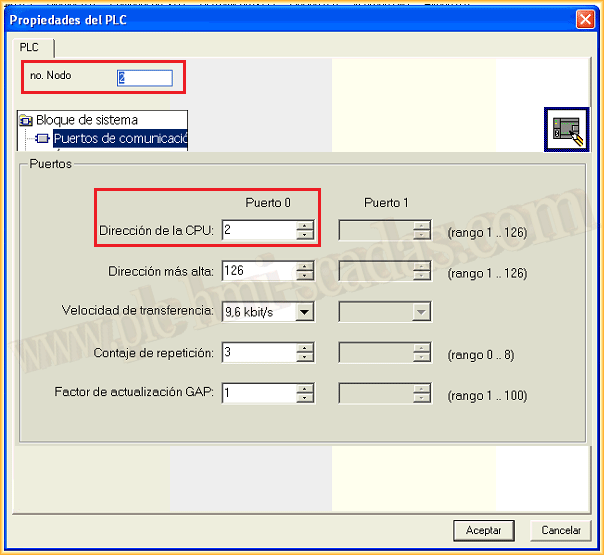Click Dirección más alta Puerto 0 field
The image size is (604, 555).
point(258,272)
